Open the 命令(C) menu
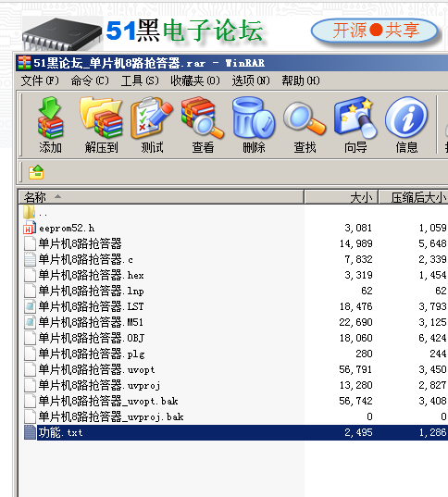 point(90,81)
